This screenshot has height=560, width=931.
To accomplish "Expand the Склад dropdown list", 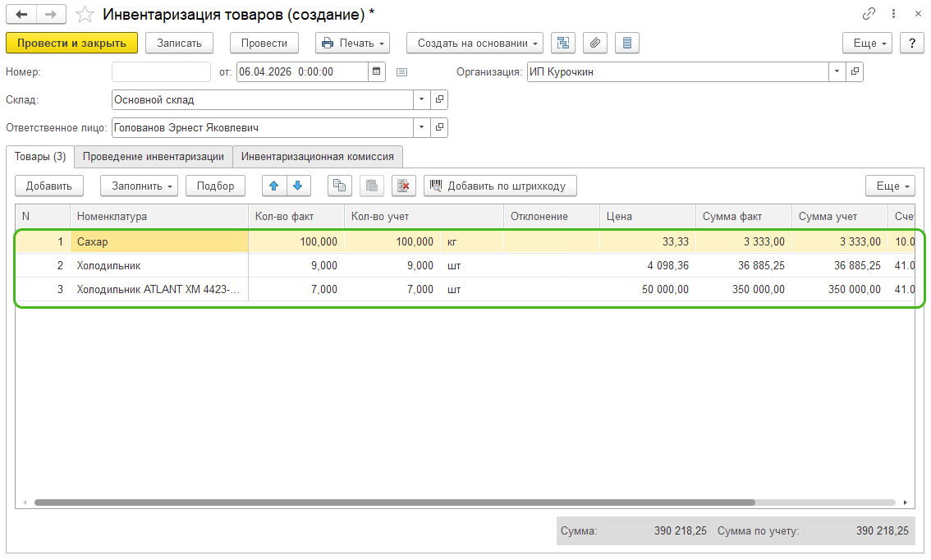I will 421,99.
